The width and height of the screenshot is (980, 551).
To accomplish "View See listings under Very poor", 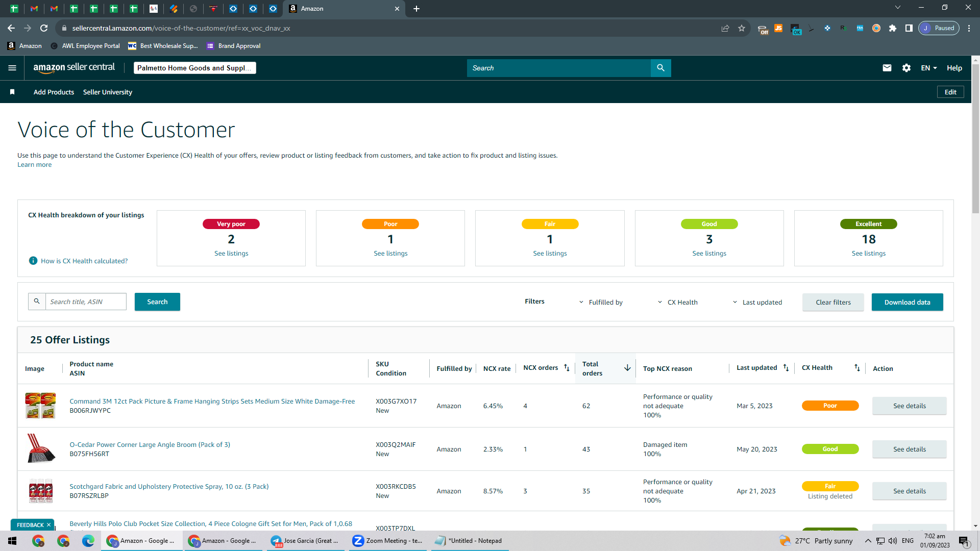I will click(231, 254).
